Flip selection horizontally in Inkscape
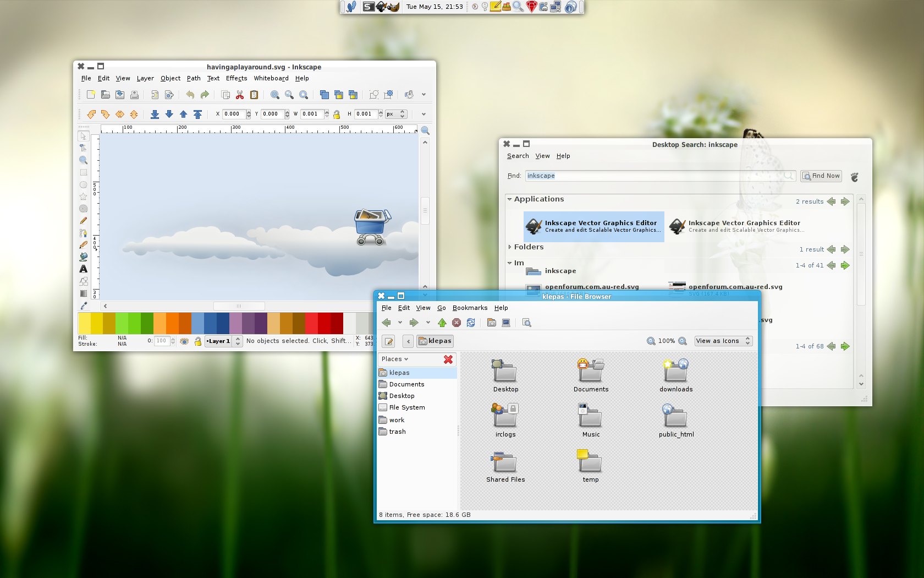 [x=120, y=114]
